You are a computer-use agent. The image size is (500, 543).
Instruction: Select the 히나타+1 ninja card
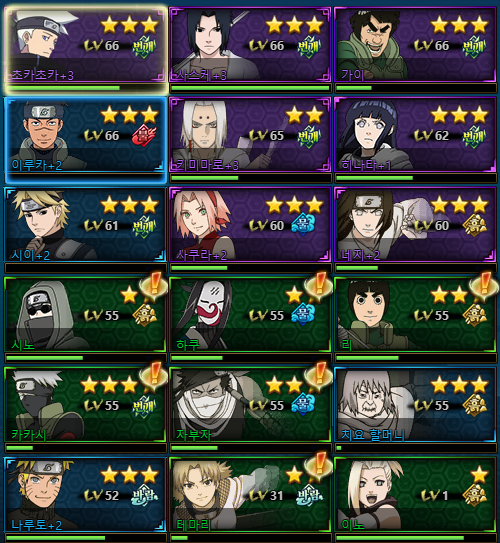pos(415,135)
